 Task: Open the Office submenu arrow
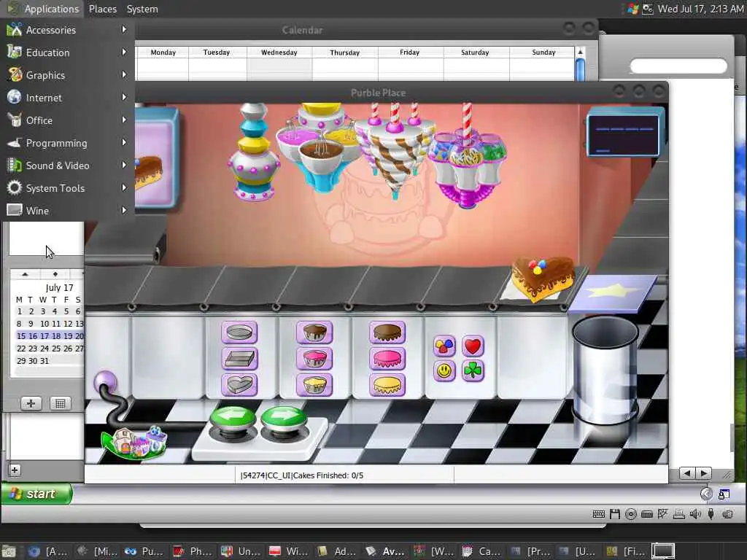[124, 120]
